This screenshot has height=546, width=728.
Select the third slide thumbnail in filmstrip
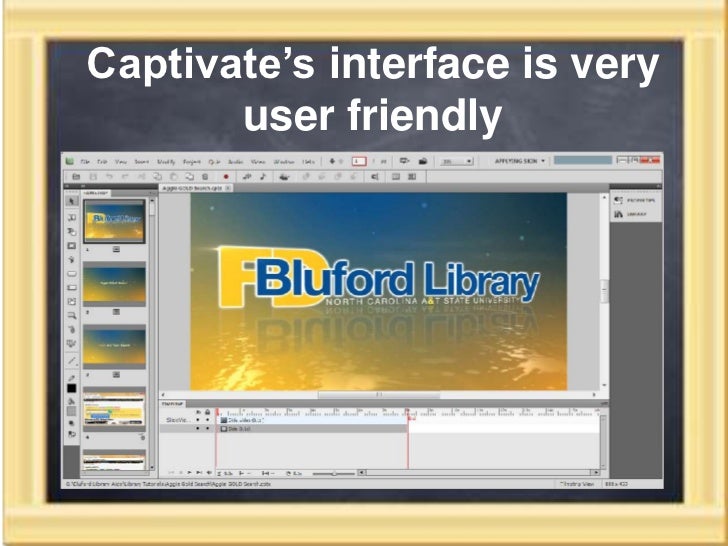(114, 346)
